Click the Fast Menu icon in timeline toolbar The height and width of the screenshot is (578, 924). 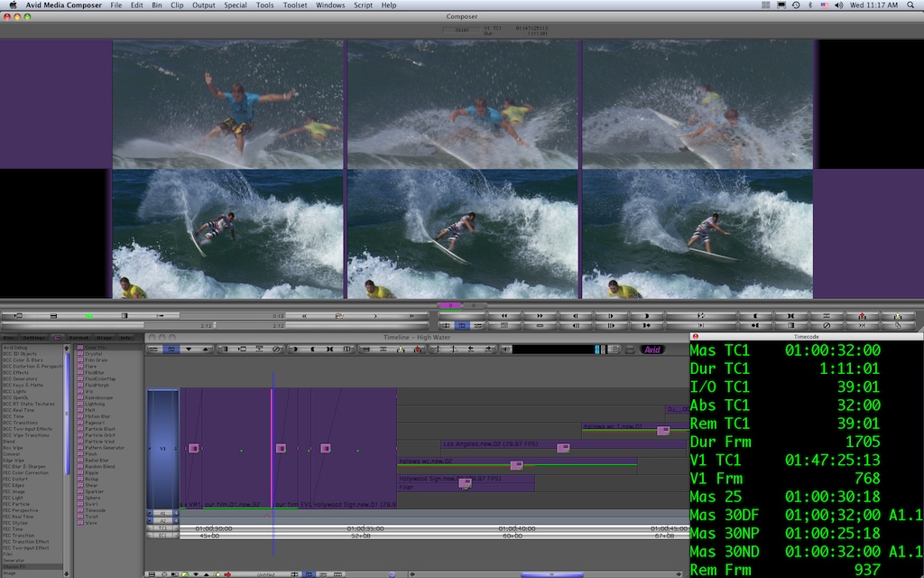[152, 350]
